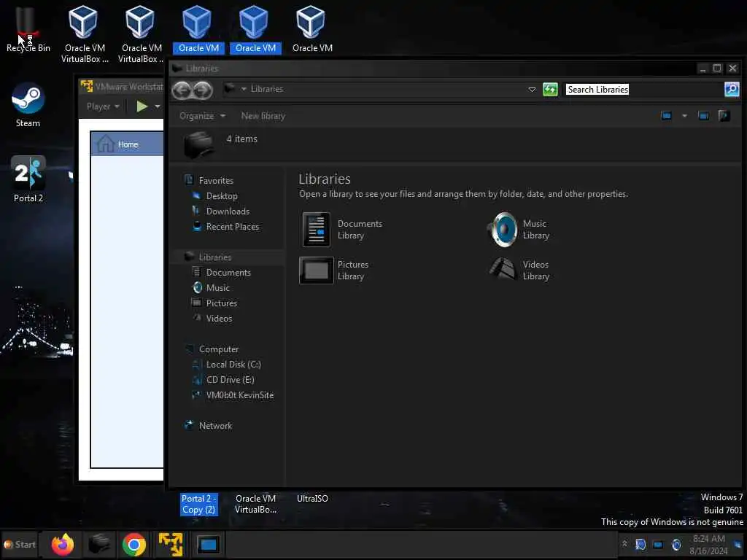
Task: Create a New library
Action: 263,116
